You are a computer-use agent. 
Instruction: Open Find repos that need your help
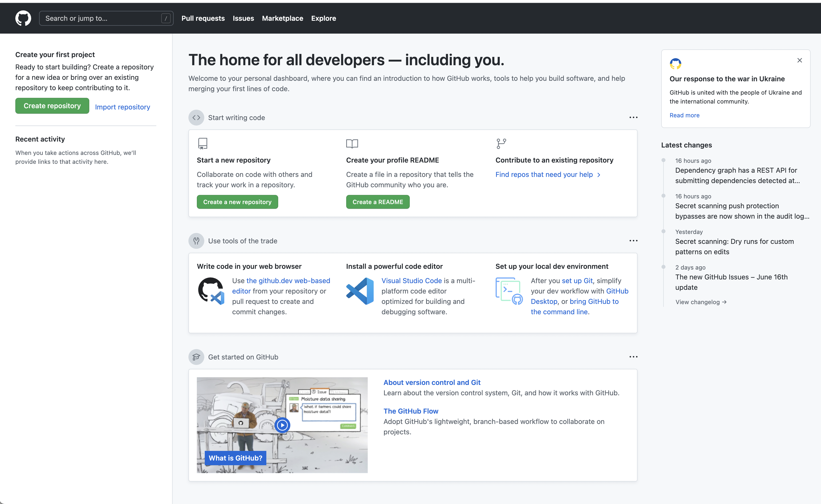click(544, 174)
